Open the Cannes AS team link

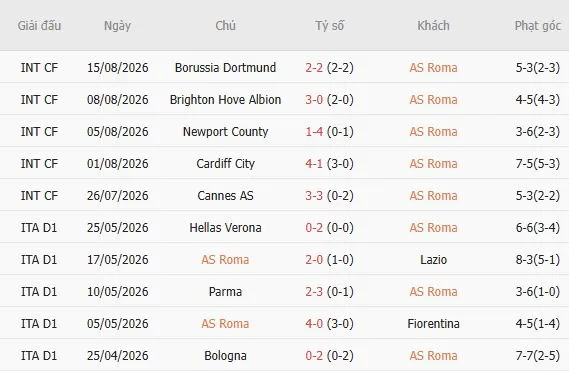(225, 196)
